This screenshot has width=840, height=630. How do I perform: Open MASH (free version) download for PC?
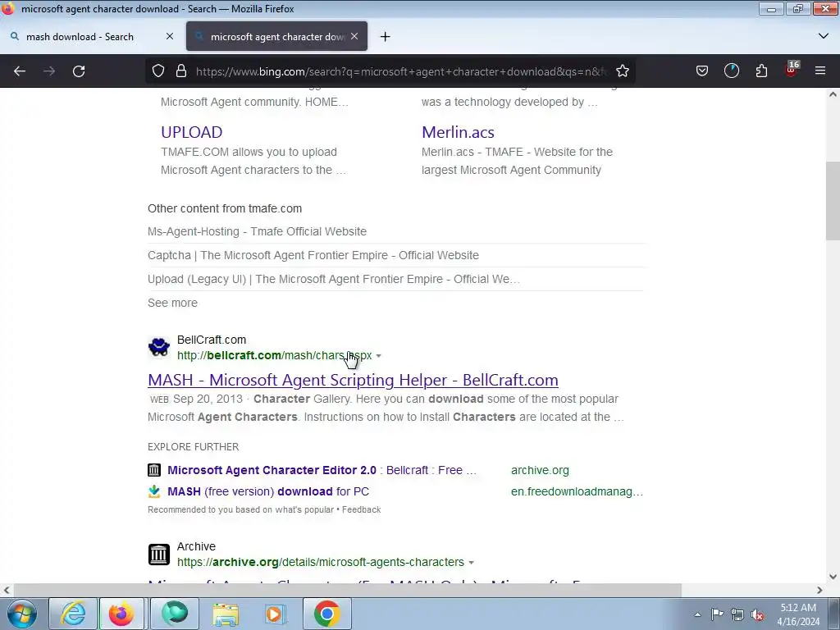point(268,491)
